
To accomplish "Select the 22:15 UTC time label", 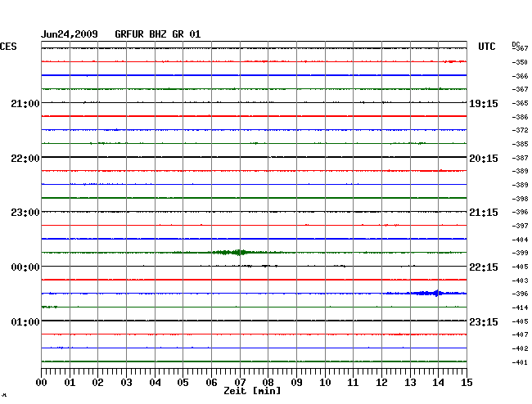I will point(484,267).
